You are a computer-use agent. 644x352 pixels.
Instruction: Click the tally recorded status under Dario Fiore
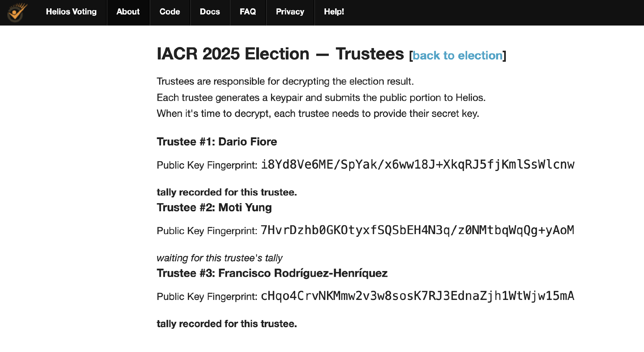click(227, 192)
